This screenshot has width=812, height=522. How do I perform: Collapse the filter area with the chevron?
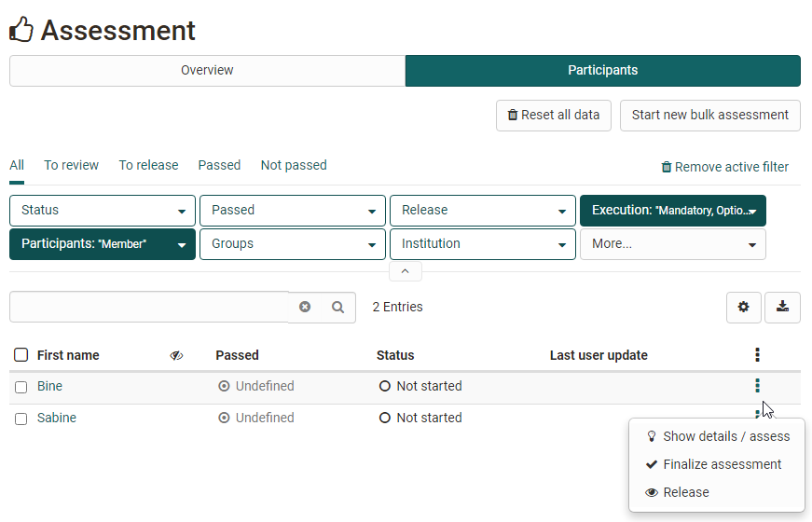coord(405,271)
